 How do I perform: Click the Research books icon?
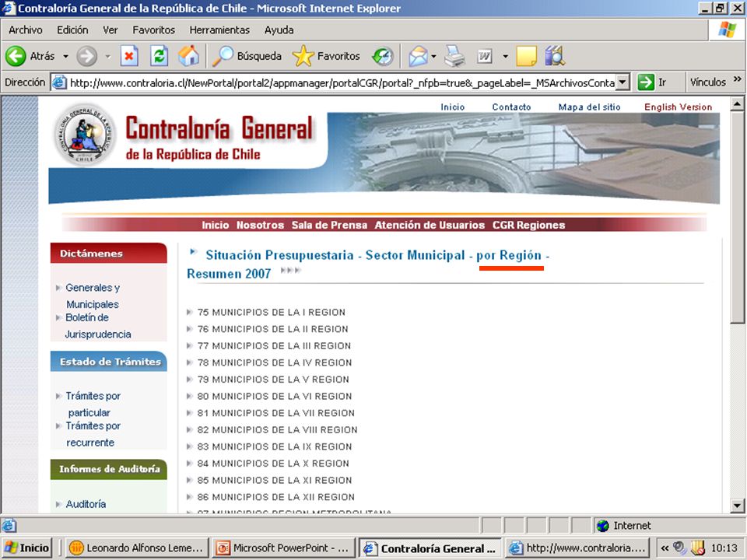point(555,56)
